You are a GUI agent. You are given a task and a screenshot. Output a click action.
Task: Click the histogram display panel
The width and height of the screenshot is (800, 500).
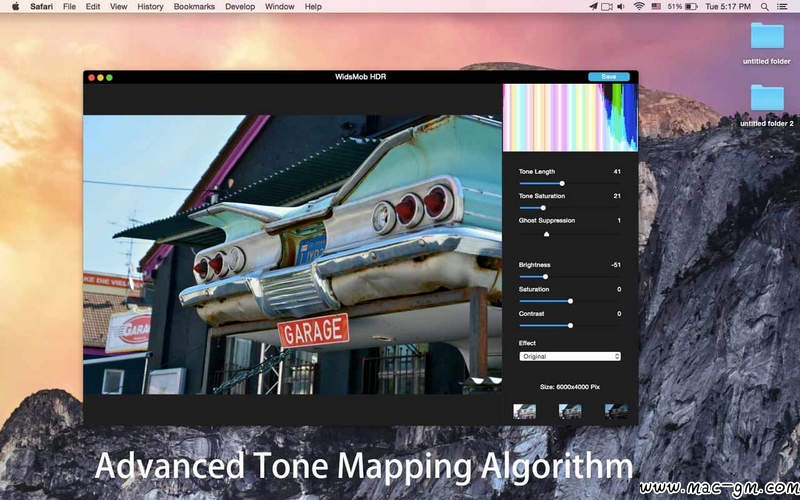(x=570, y=117)
